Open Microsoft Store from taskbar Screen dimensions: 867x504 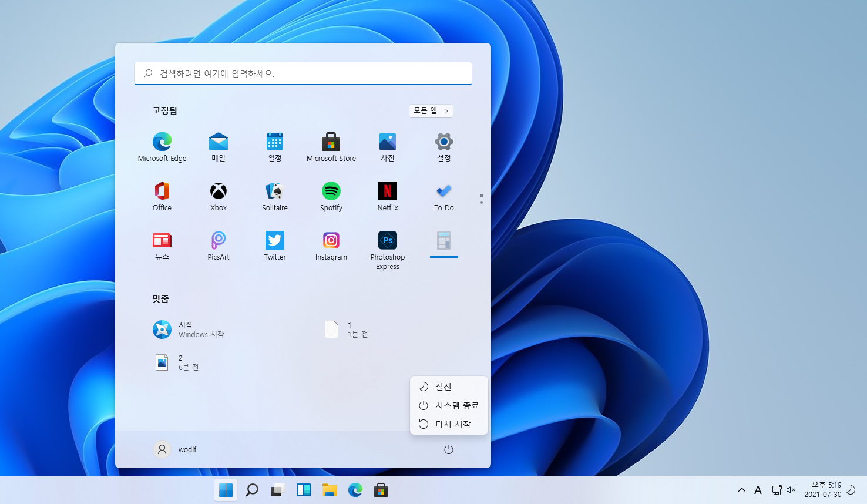381,490
